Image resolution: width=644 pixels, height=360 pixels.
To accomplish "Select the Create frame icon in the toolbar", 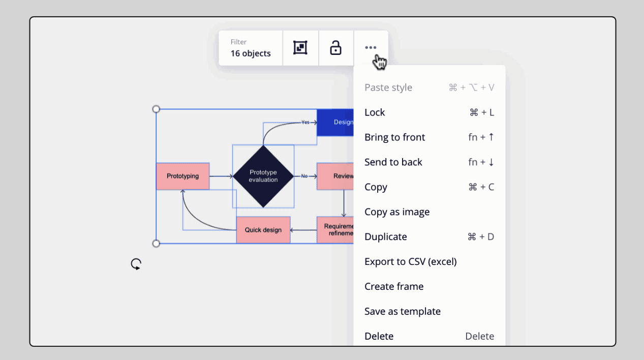I will (300, 47).
